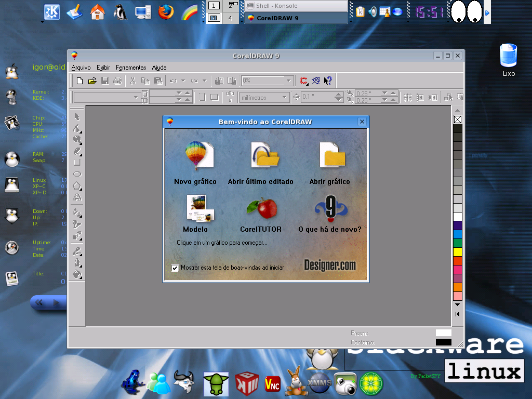
Task: Toggle landscape page orientation
Action: 215,97
